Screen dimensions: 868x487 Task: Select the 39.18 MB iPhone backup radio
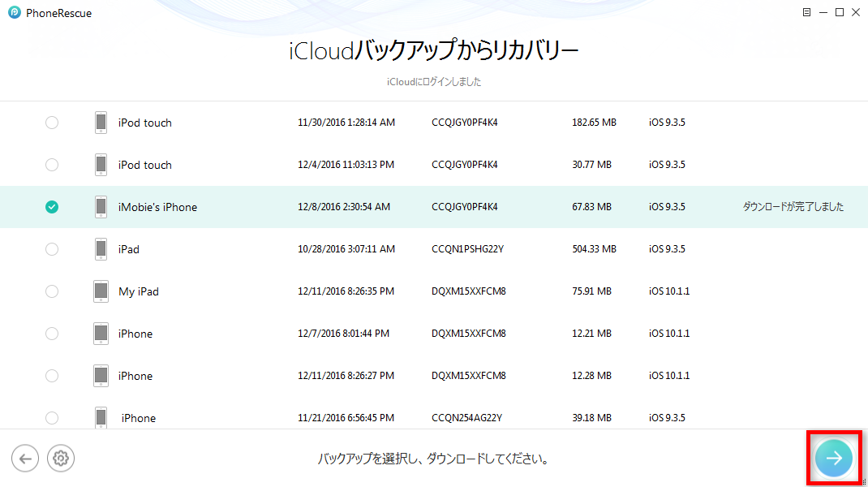[52, 418]
